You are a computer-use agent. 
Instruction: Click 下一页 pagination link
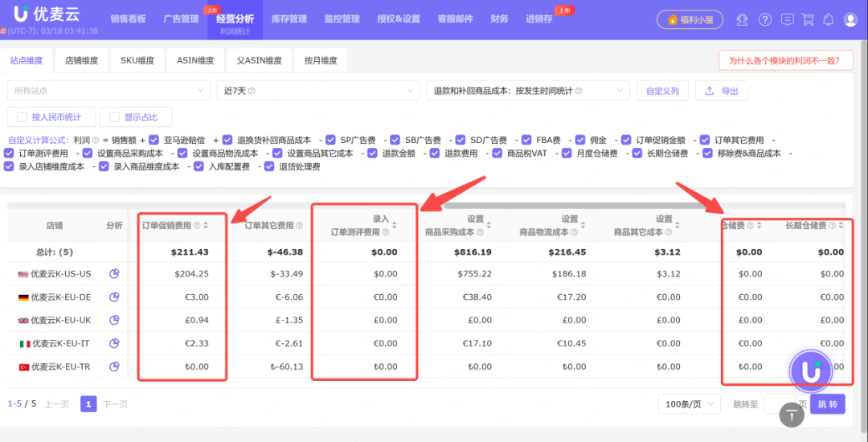tap(115, 404)
